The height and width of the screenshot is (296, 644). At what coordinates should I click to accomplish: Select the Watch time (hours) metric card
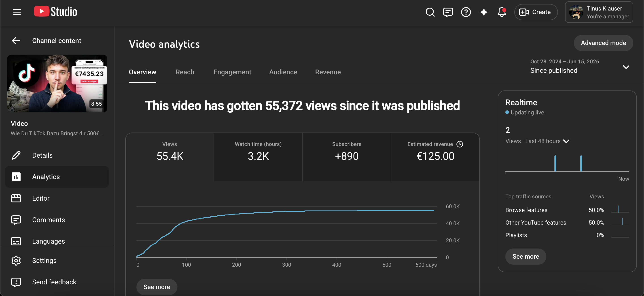(x=258, y=157)
